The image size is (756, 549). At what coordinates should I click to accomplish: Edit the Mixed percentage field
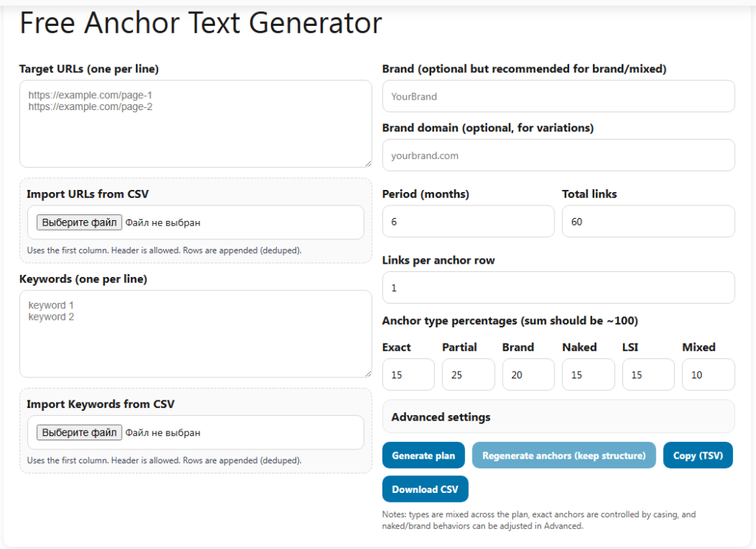[708, 375]
